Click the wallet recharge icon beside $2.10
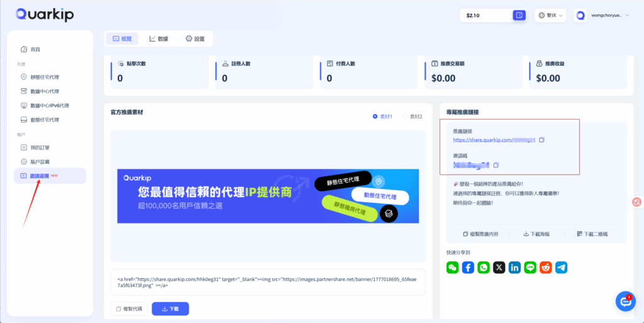644x323 pixels. pyautogui.click(x=519, y=15)
